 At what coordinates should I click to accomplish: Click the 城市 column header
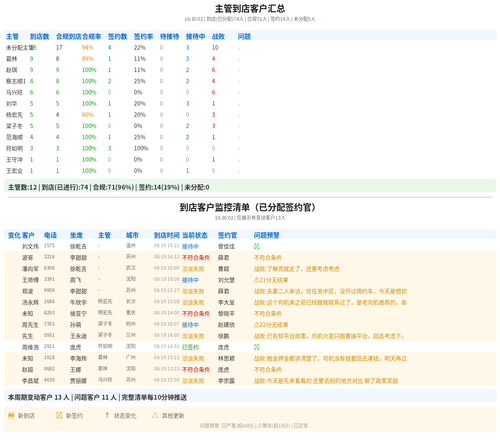click(132, 235)
